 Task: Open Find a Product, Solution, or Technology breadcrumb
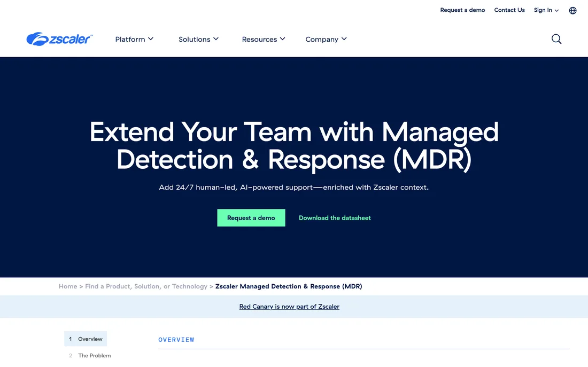146,286
